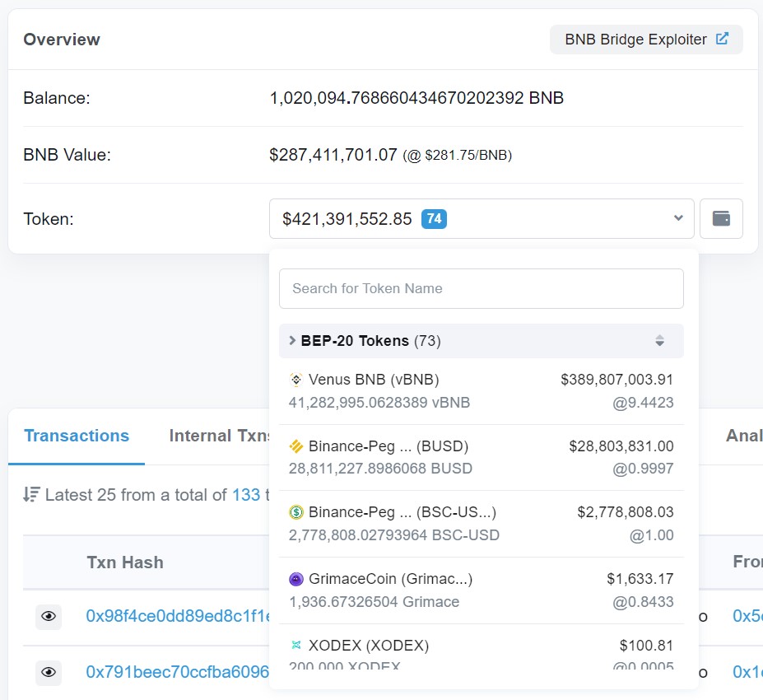
Task: Open transaction hash 0x791beec70ccfba6096
Action: point(173,673)
